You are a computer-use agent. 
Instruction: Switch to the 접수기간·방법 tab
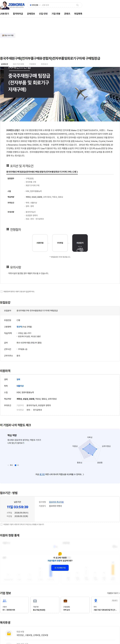click(18, 64)
